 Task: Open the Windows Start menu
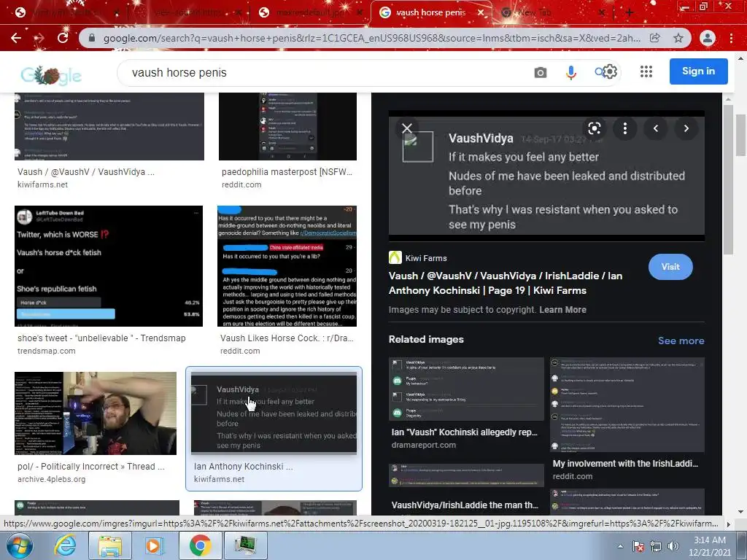19,545
